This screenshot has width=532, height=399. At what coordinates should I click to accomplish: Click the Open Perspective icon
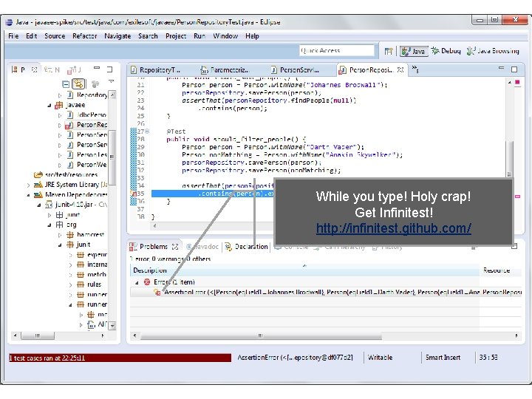389,51
